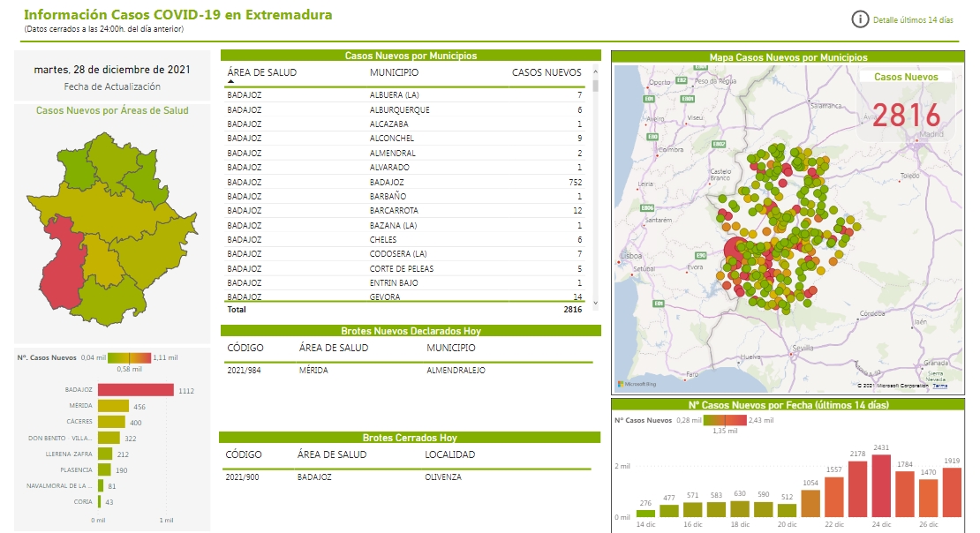
Task: Select the 276 bar for 14 dic
Action: (646, 513)
